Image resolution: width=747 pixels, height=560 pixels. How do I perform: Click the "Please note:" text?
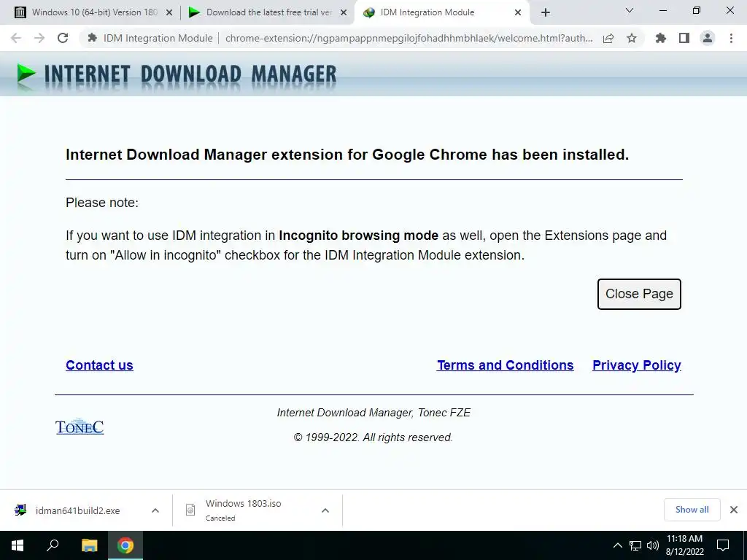click(102, 203)
